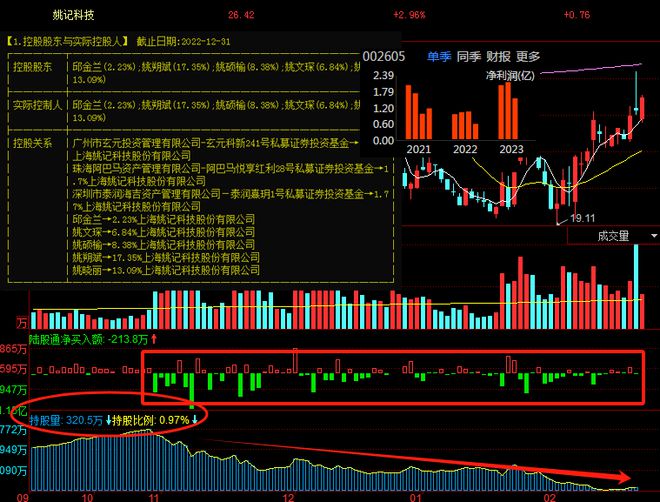Click the down arrow after 持股量 320.5万

point(109,420)
